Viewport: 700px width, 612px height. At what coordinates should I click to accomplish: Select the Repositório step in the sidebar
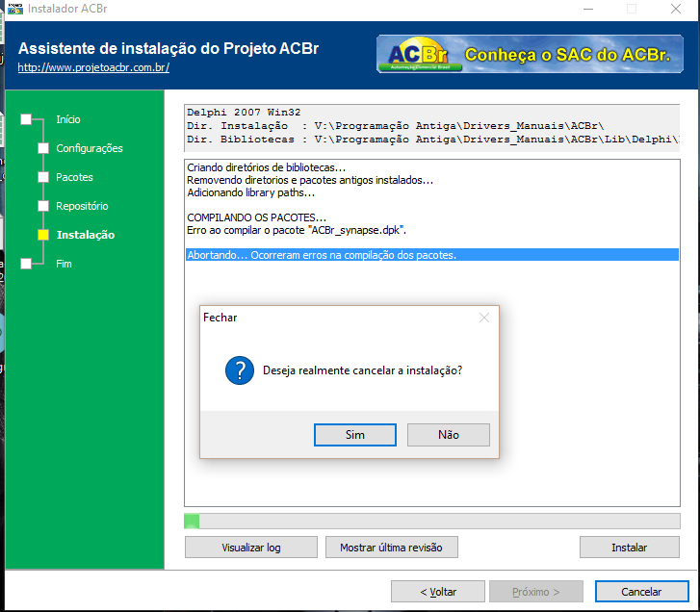(82, 206)
